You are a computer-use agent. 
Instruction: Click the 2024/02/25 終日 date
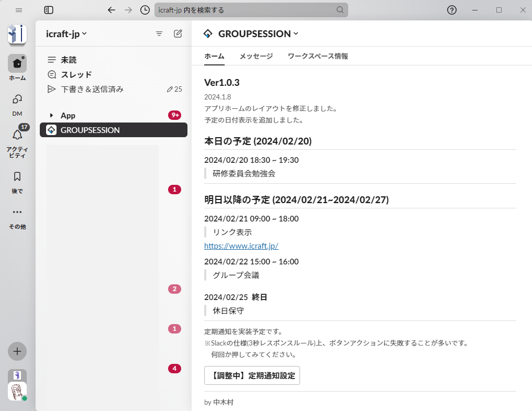pos(236,297)
